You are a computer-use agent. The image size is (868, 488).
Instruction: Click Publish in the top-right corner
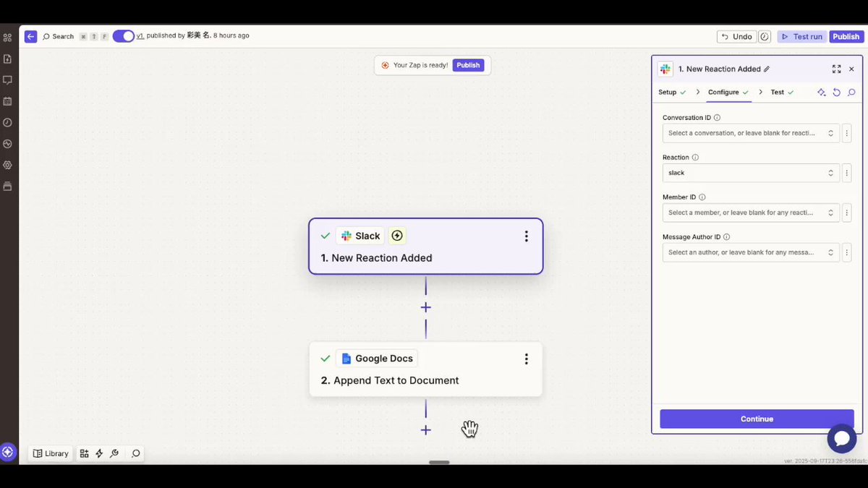tap(846, 37)
